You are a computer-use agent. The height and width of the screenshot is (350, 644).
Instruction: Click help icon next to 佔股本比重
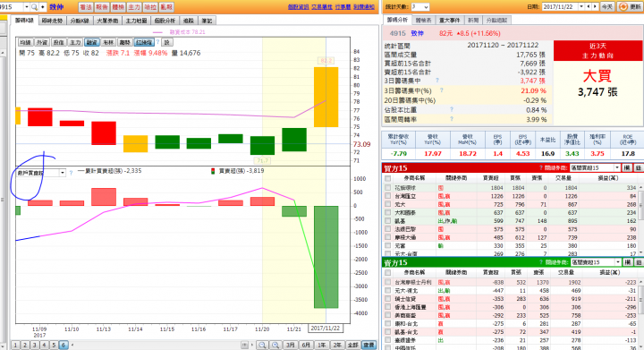point(452,109)
